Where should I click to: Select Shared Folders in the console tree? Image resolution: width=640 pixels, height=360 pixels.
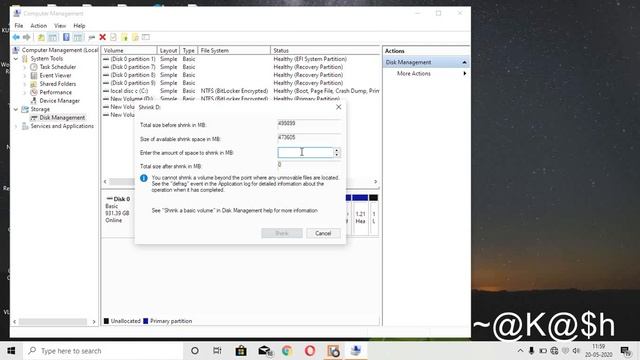(58, 84)
